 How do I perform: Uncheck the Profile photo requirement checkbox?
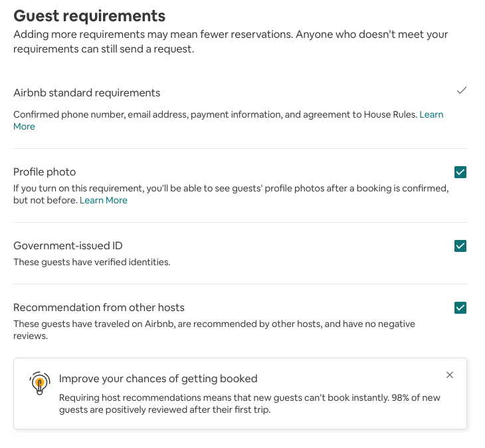coord(460,172)
